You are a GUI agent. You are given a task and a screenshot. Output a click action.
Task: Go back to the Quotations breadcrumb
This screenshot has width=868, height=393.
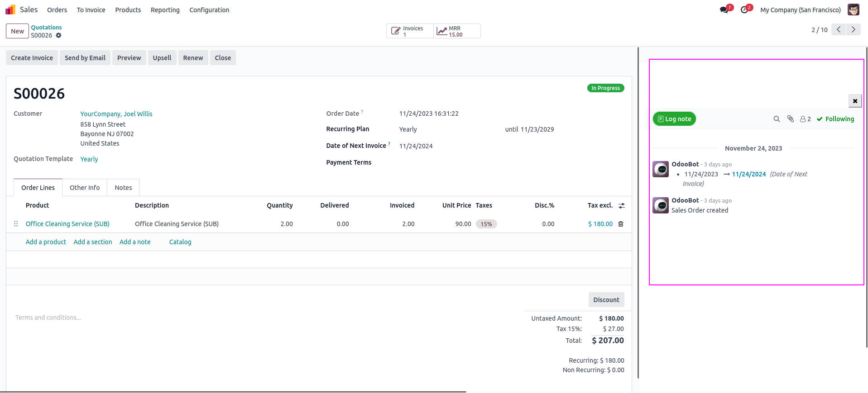tap(46, 28)
